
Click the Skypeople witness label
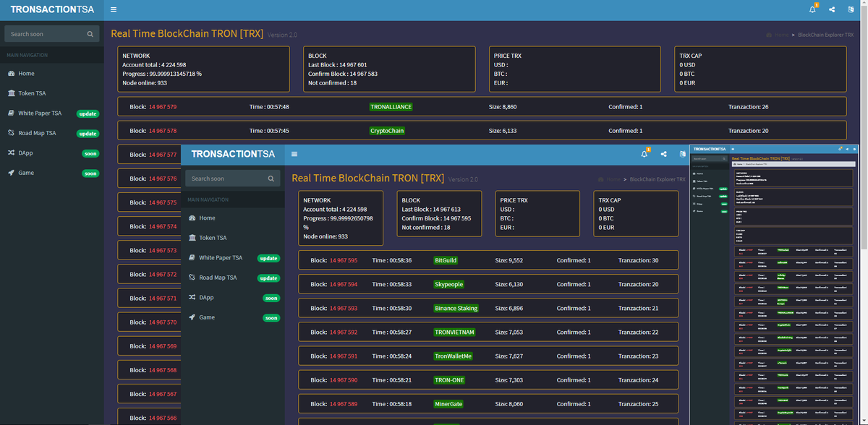(x=449, y=284)
